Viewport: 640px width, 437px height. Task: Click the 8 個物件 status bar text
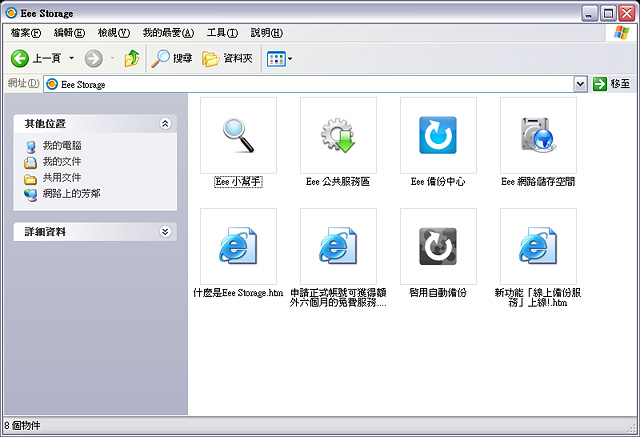pos(22,426)
